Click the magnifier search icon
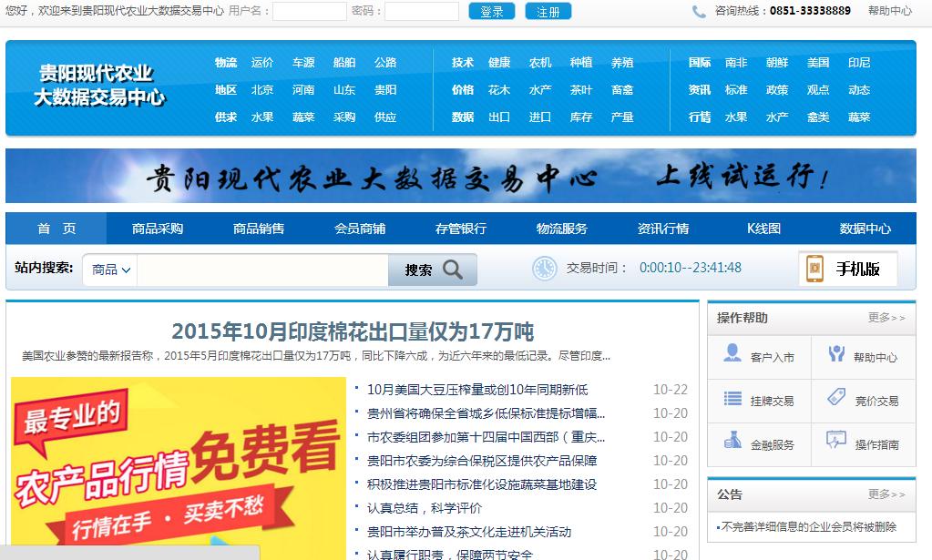Image resolution: width=932 pixels, height=560 pixels. tap(453, 269)
